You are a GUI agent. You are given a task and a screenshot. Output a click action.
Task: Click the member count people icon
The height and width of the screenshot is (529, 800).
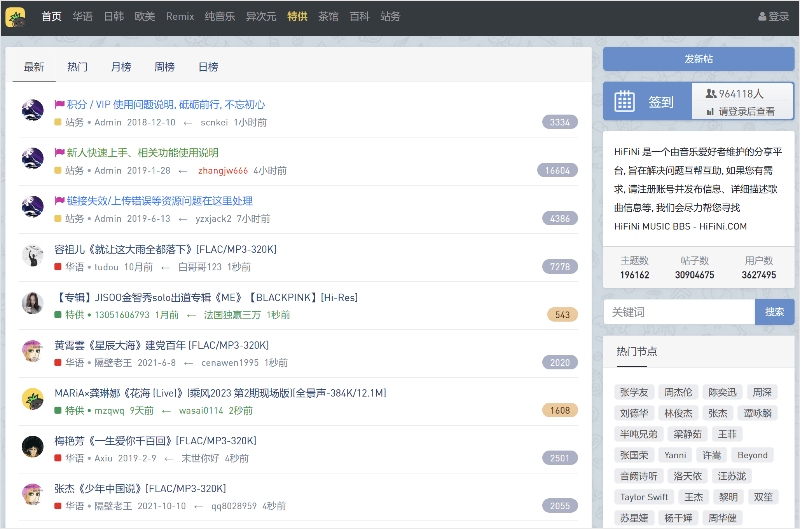[711, 93]
